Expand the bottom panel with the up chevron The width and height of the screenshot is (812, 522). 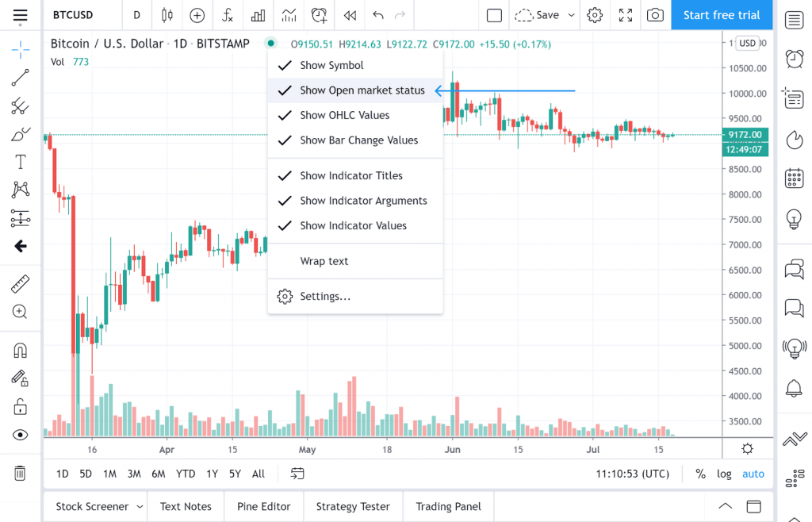(725, 506)
